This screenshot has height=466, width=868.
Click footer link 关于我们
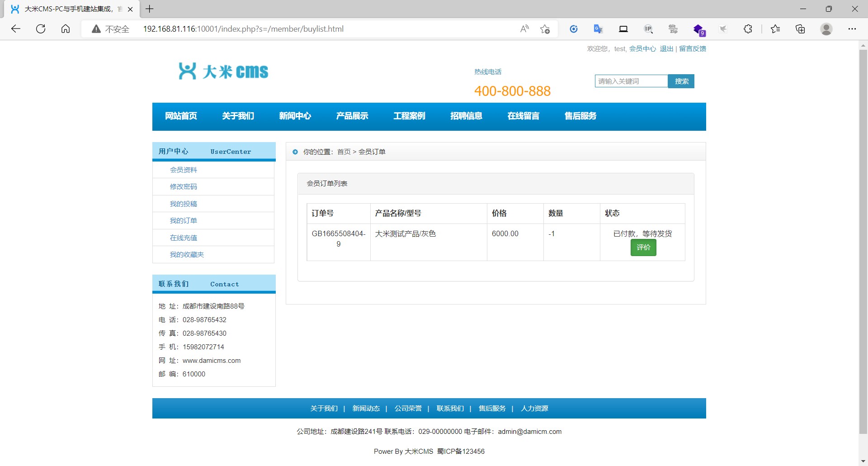tap(324, 409)
